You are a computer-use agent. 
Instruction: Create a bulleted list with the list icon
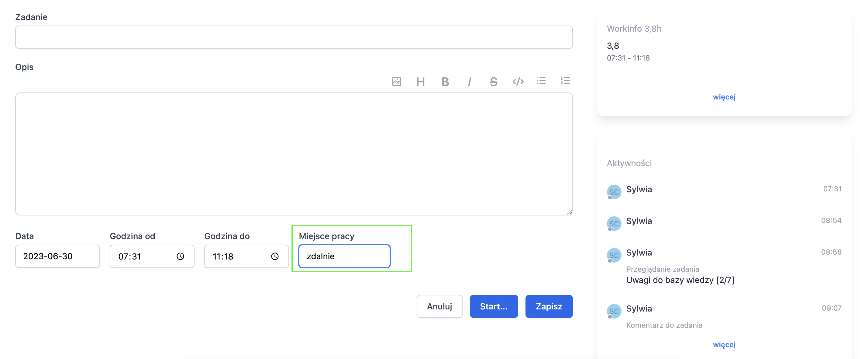tap(541, 81)
